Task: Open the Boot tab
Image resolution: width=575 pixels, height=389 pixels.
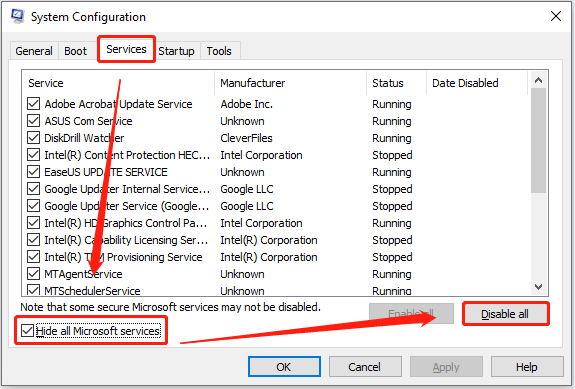Action: [76, 51]
